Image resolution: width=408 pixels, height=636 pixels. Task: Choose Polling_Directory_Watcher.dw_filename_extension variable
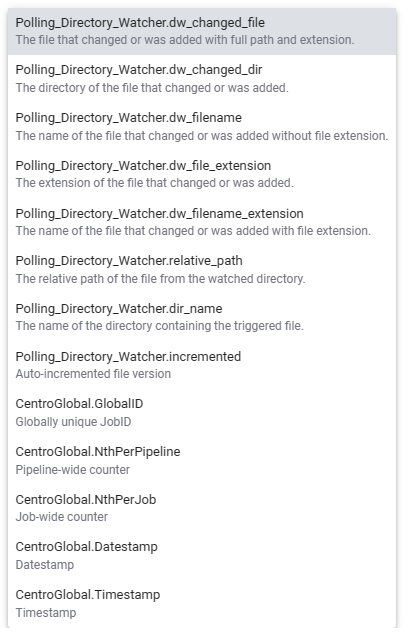point(202,222)
